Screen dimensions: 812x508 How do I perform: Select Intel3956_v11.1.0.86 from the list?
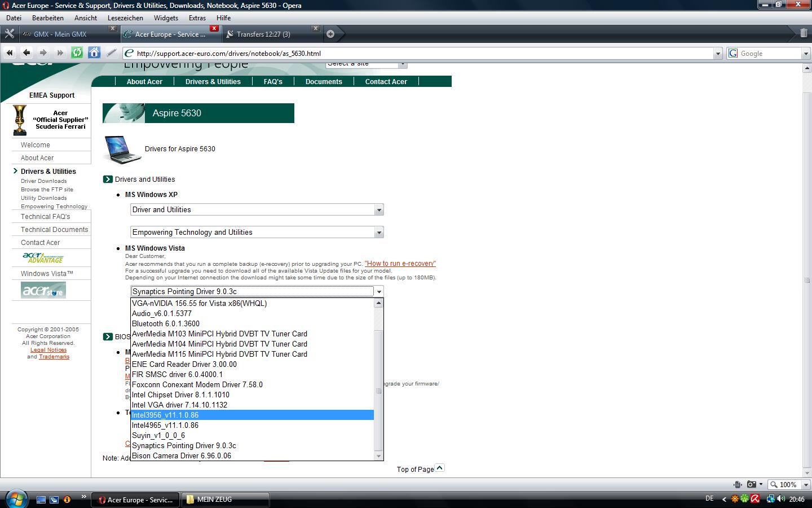point(252,415)
